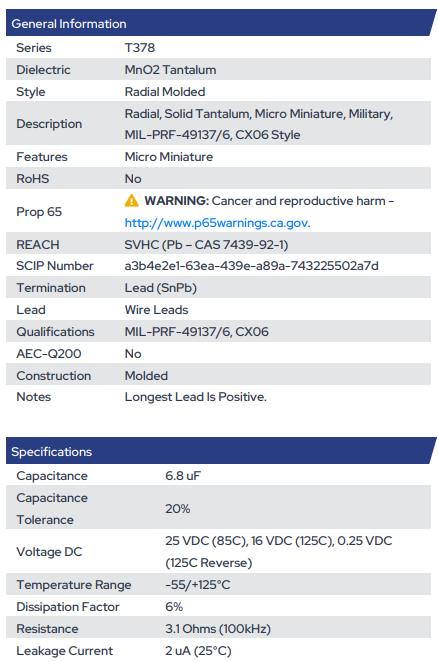Click the Voltage DC row label
The height and width of the screenshot is (662, 438).
[49, 552]
